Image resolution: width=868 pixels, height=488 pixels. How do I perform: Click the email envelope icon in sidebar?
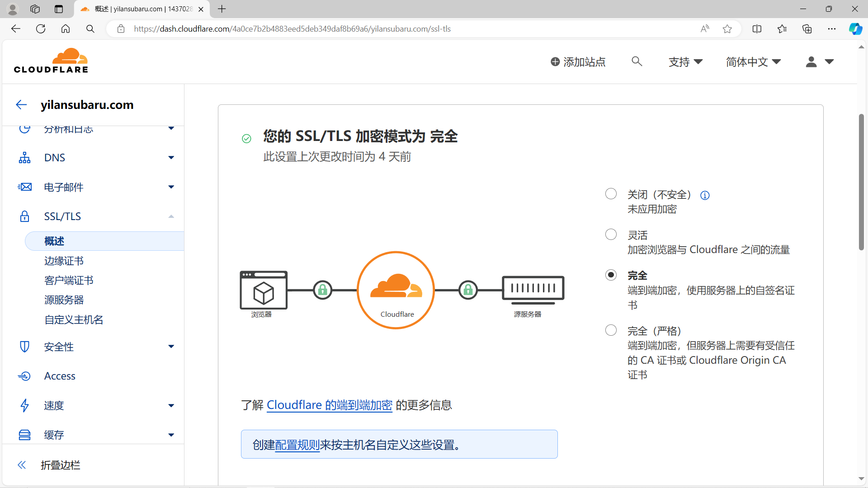[24, 187]
